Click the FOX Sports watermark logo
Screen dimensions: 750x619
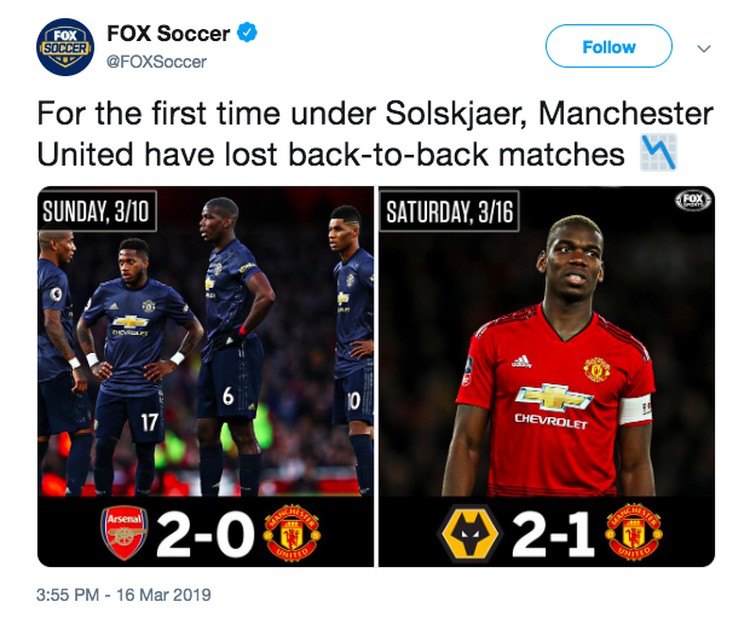pos(694,200)
